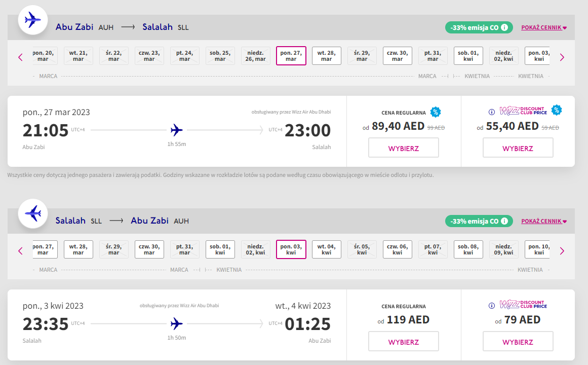
Task: Select return date czw. 06, kwi
Action: 397,250
